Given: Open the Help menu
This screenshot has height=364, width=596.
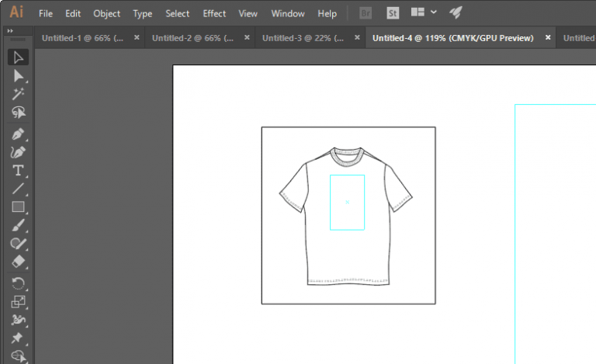Looking at the screenshot, I should click(327, 14).
